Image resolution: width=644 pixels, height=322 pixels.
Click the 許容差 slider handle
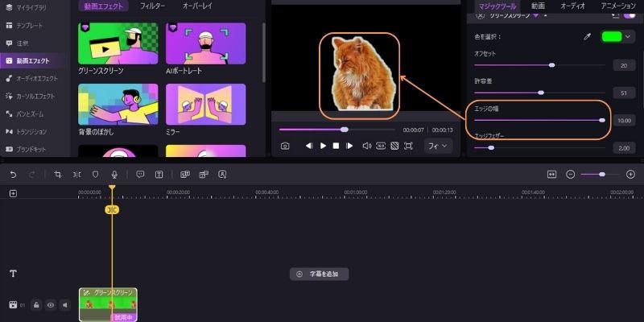(541, 93)
